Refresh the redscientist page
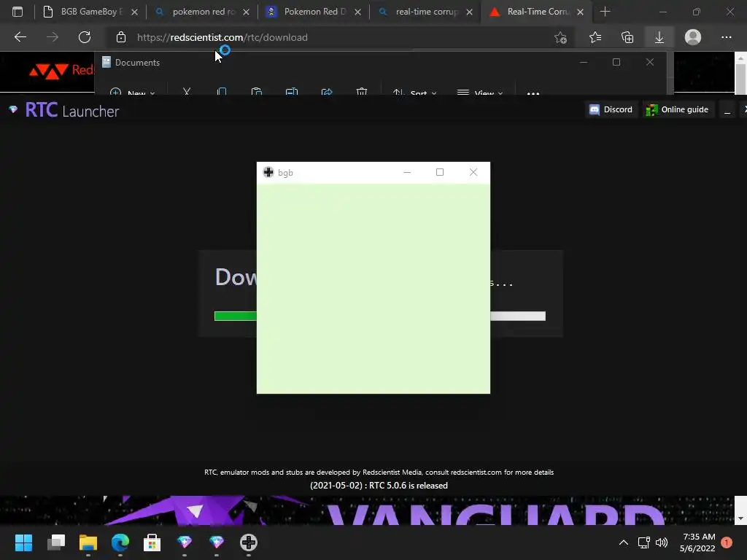 click(x=85, y=37)
